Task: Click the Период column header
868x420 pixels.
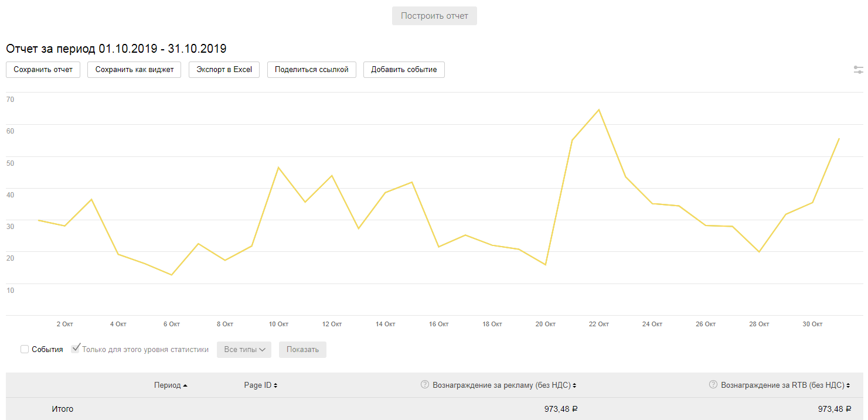Action: click(x=168, y=385)
